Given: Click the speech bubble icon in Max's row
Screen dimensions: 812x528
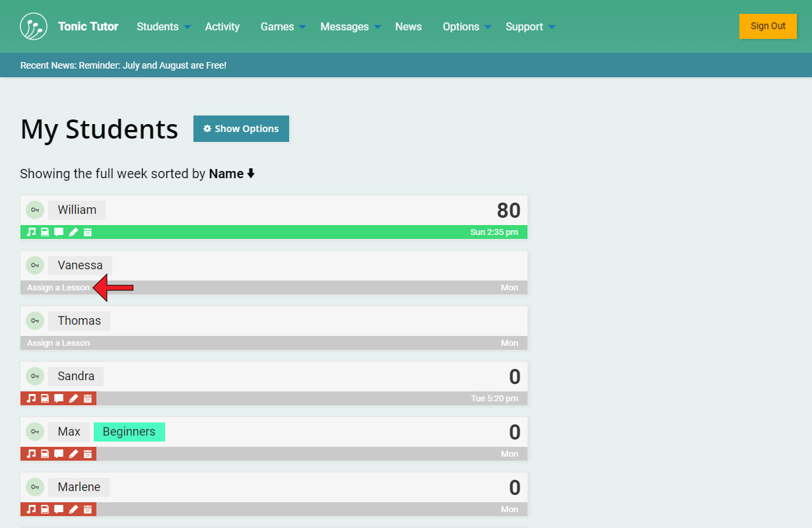Looking at the screenshot, I should click(59, 454).
